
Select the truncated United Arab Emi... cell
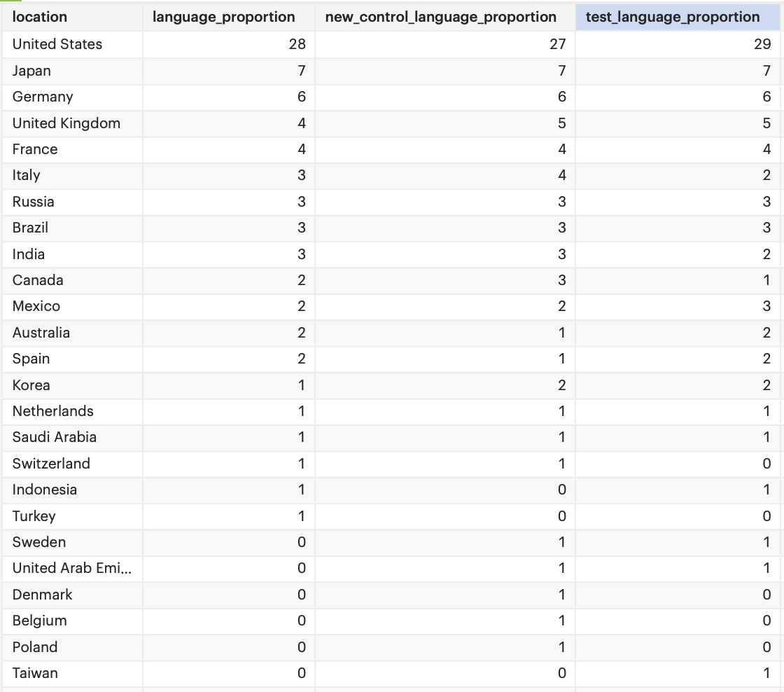click(72, 569)
